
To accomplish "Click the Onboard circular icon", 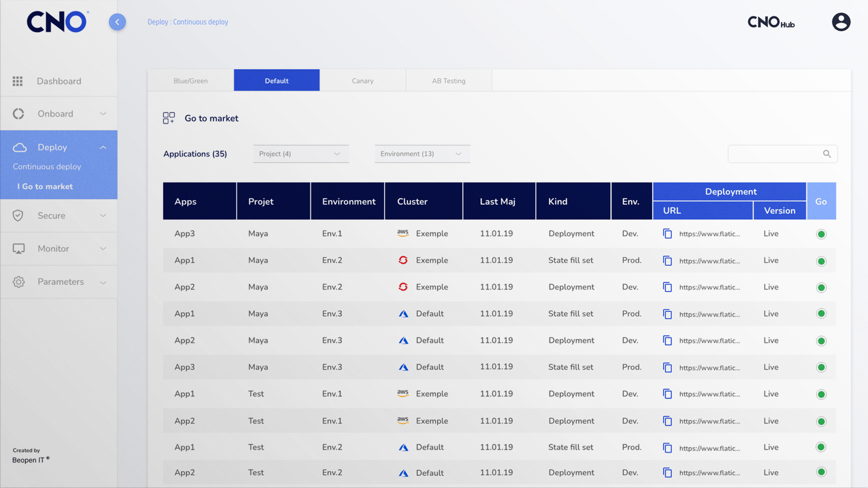I will coord(18,114).
